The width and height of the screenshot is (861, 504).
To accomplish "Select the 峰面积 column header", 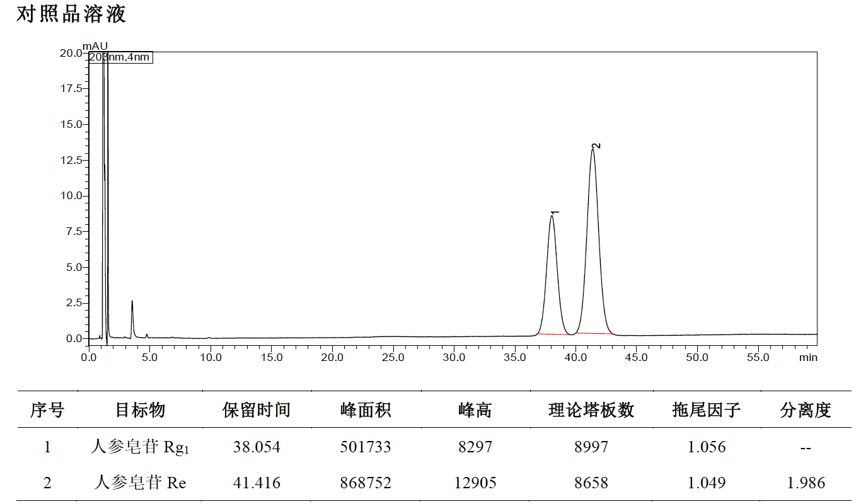I will click(366, 411).
